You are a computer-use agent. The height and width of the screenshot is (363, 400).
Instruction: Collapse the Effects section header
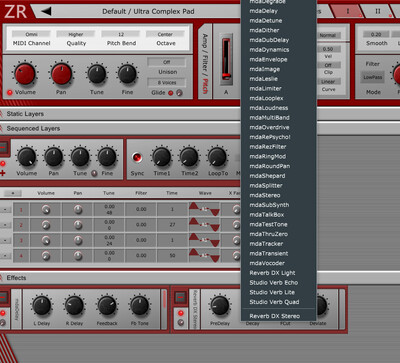pyautogui.click(x=16, y=278)
